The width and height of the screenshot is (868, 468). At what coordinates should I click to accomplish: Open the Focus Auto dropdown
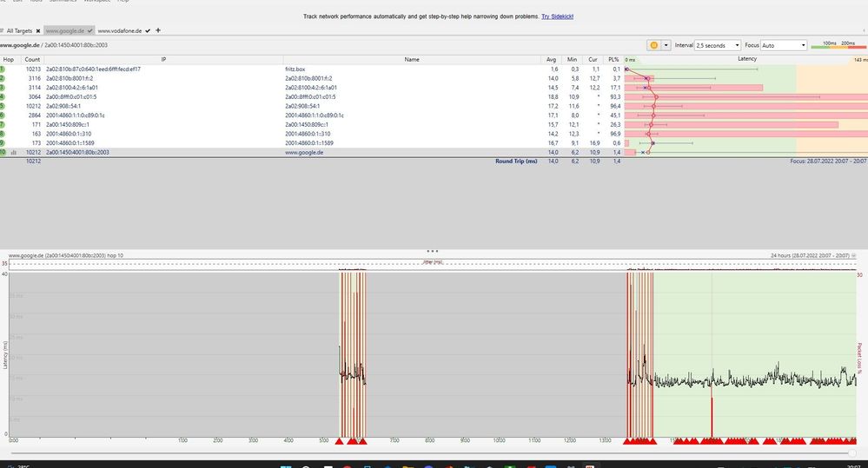(x=784, y=45)
